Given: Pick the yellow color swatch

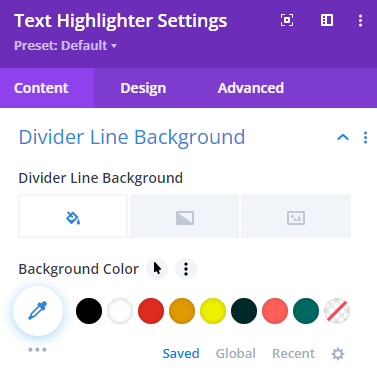Looking at the screenshot, I should click(x=213, y=311).
